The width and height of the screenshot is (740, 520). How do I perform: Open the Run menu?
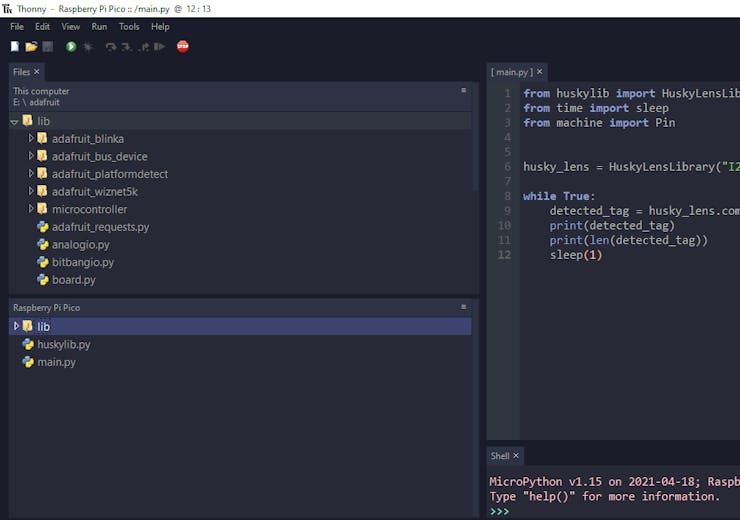(99, 27)
